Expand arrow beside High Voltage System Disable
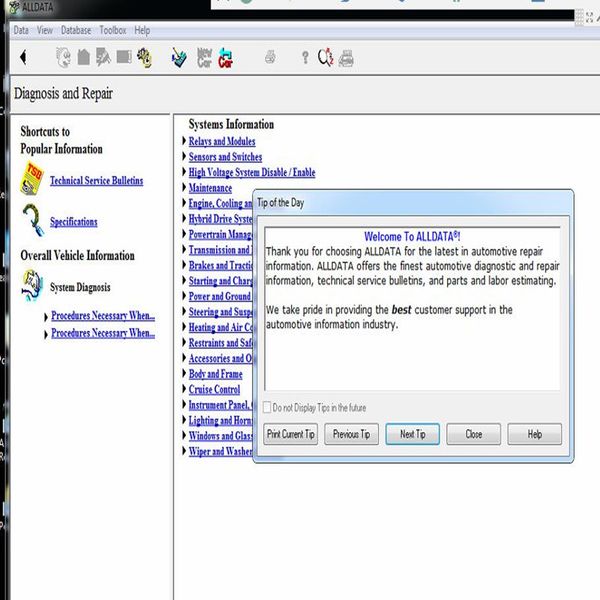 [x=184, y=172]
